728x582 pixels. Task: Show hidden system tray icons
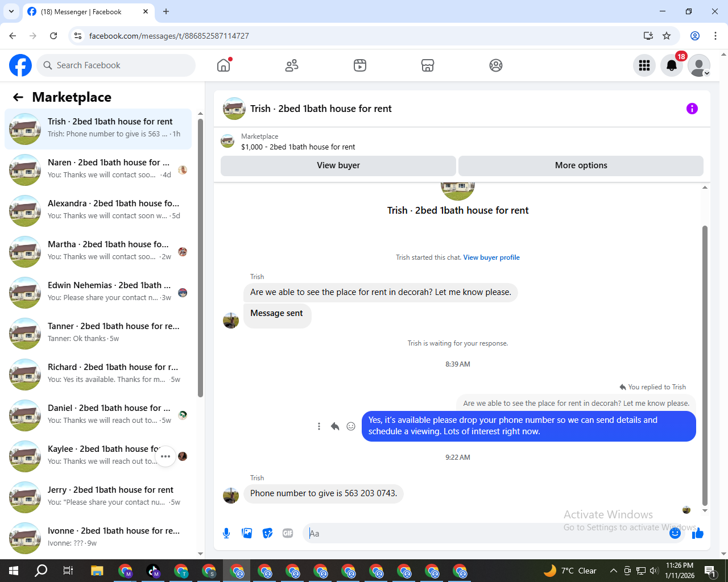pyautogui.click(x=613, y=571)
